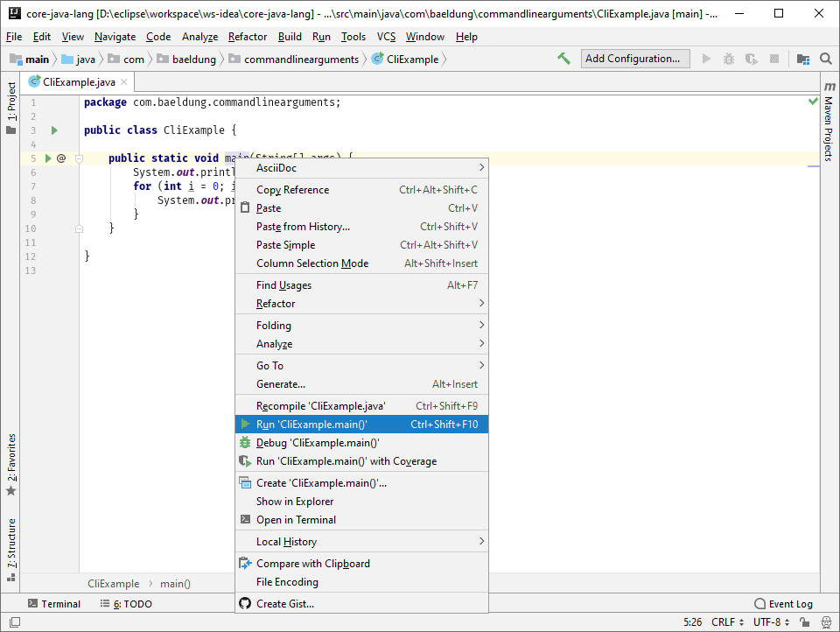Close the CliExample.java editor tab
840x632 pixels.
[124, 82]
